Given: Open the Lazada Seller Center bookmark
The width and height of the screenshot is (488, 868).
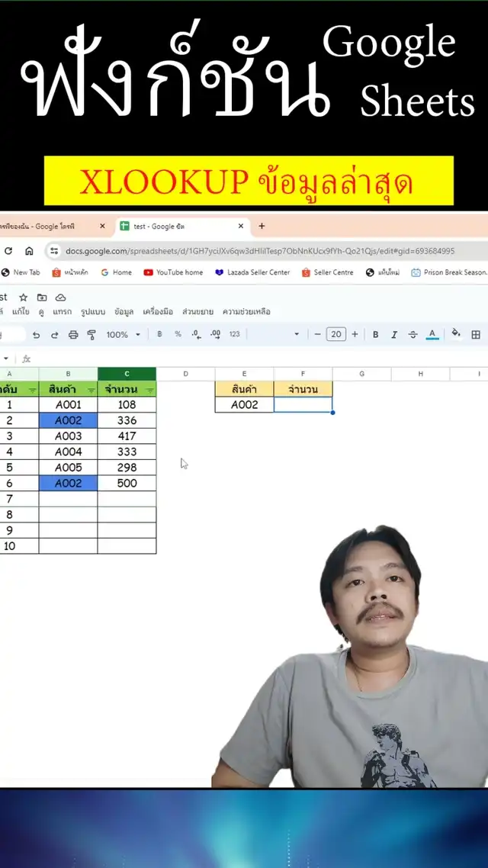Looking at the screenshot, I should 252,272.
